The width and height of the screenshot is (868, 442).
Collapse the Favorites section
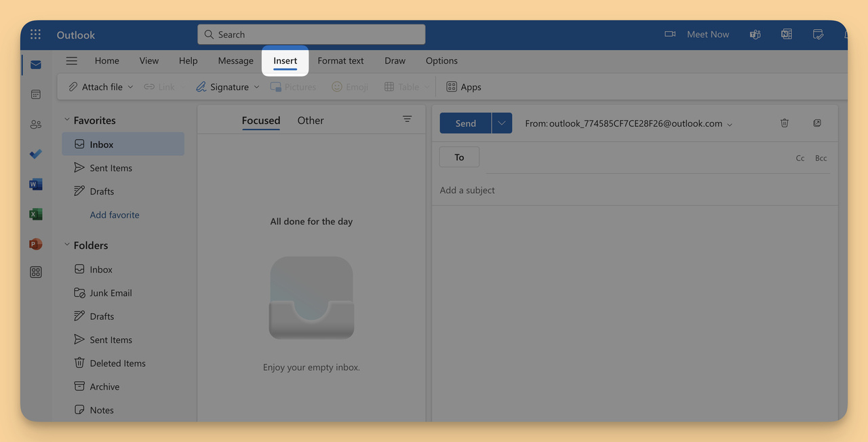67,120
